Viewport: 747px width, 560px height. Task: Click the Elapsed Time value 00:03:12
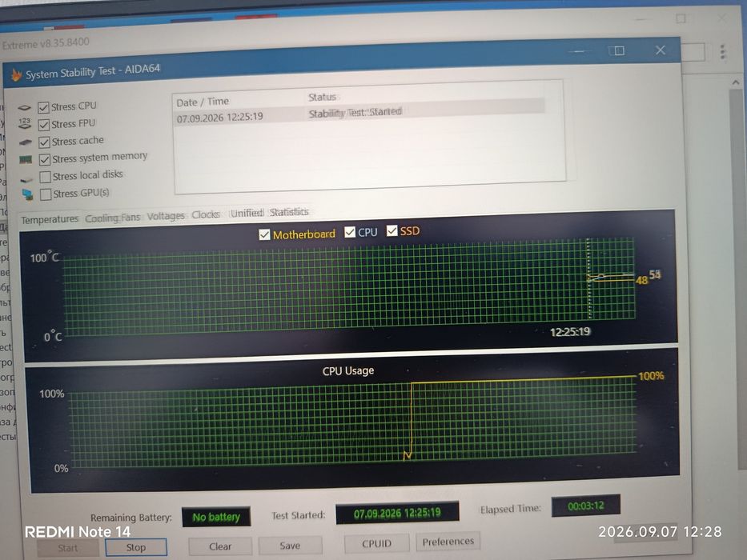585,506
